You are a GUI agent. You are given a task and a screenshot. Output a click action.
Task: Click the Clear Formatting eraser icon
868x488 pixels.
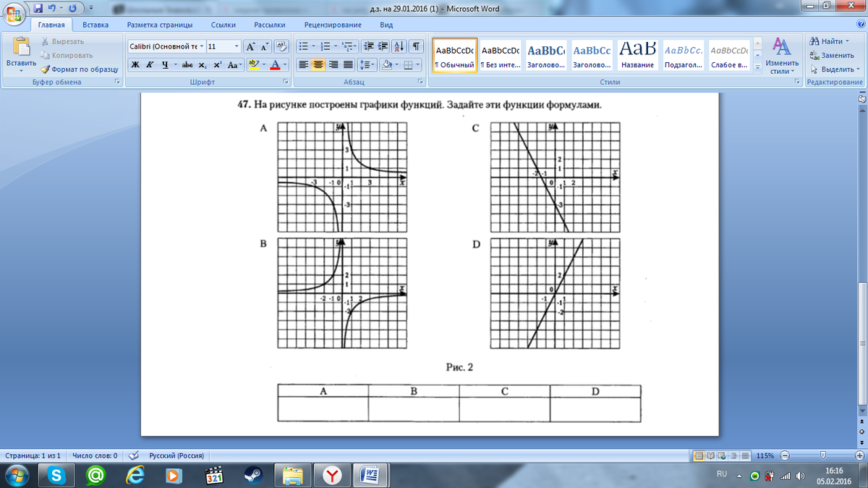282,46
